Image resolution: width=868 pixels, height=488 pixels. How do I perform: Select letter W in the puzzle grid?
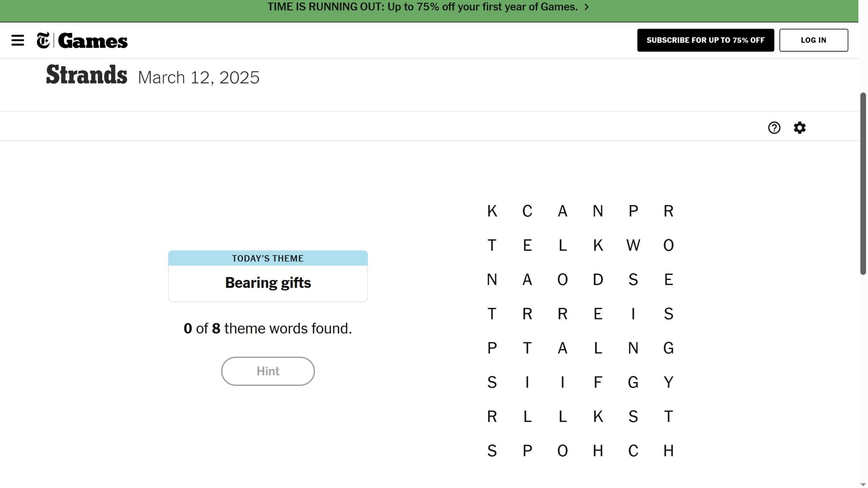point(633,246)
